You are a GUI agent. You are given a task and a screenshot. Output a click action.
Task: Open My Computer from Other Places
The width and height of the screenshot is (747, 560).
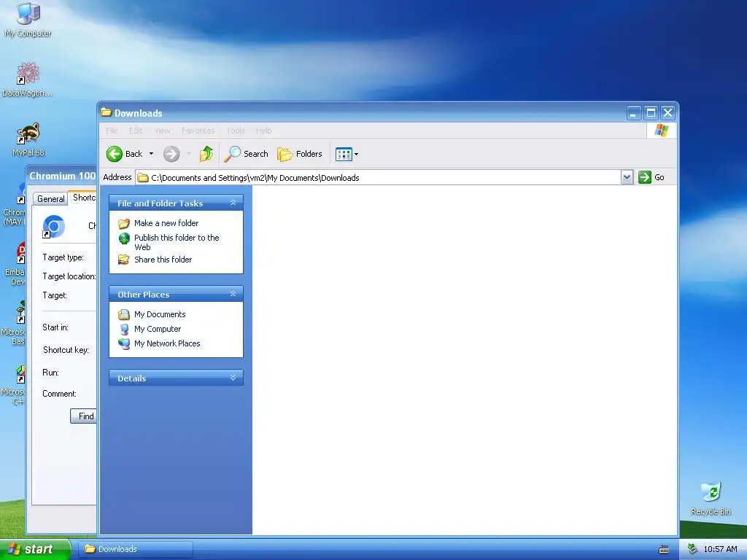[x=158, y=329]
